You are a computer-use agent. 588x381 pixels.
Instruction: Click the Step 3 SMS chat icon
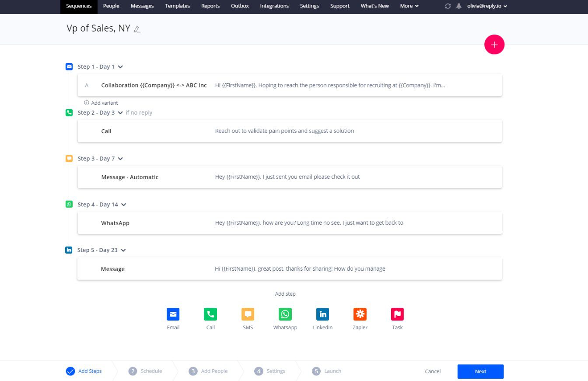pos(69,159)
